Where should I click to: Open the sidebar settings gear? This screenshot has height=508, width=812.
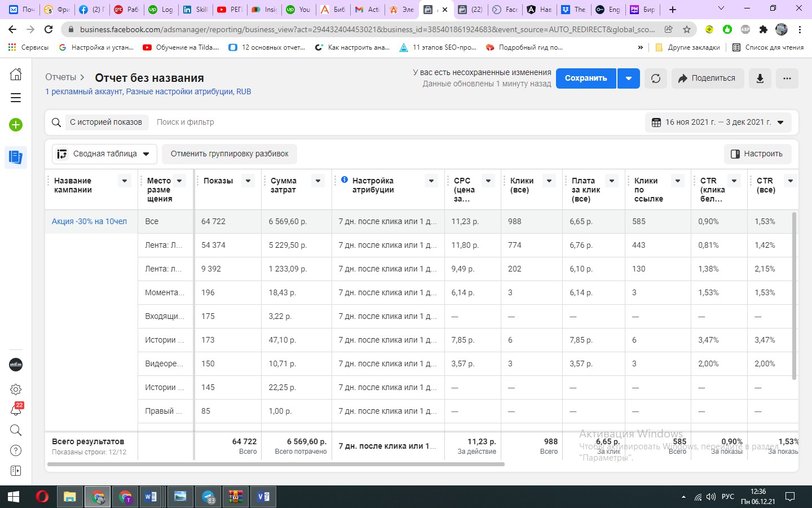click(x=16, y=389)
